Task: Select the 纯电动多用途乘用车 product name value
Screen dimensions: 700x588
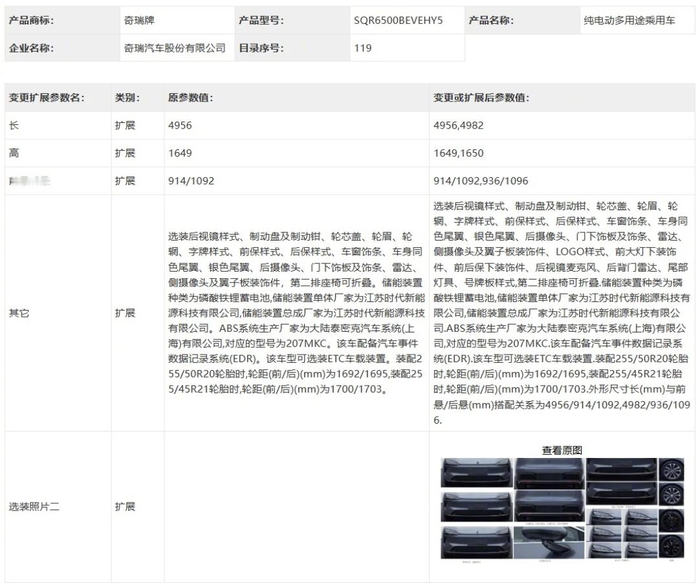Action: tap(629, 20)
